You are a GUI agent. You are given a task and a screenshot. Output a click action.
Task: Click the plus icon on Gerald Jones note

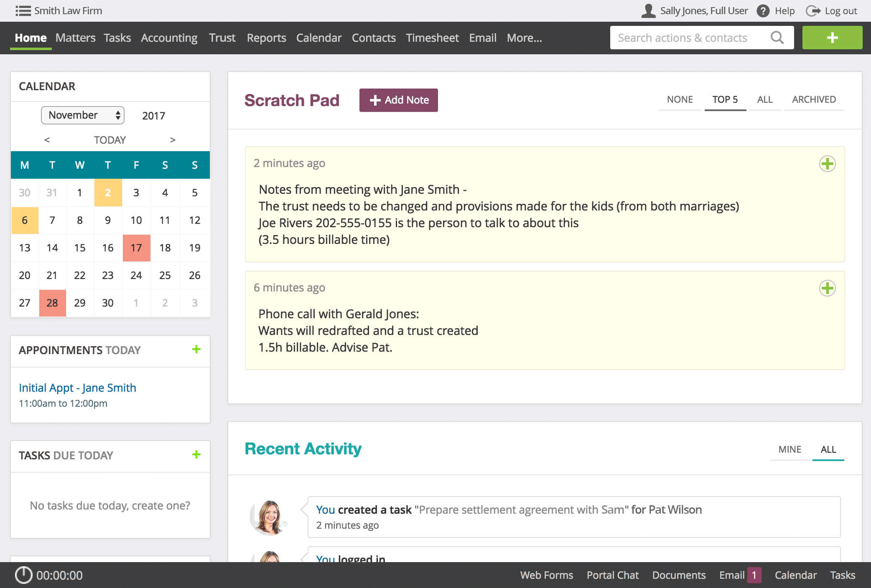[x=827, y=288]
